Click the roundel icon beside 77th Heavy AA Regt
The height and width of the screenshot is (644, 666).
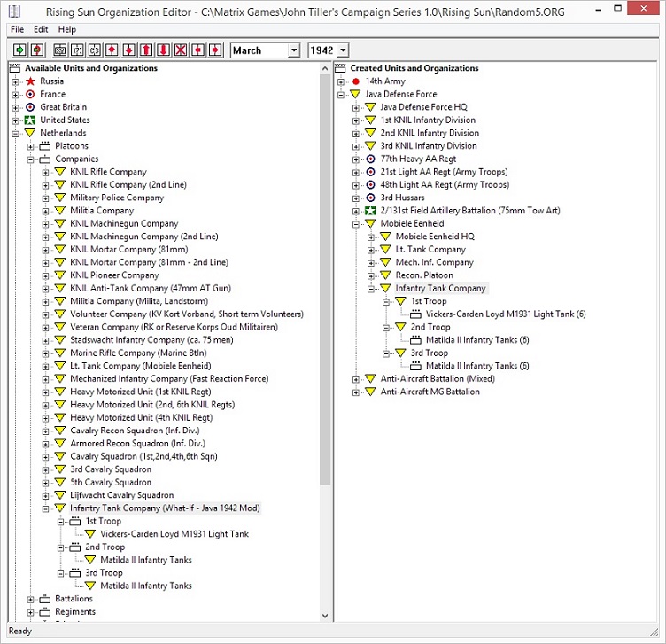(x=371, y=159)
